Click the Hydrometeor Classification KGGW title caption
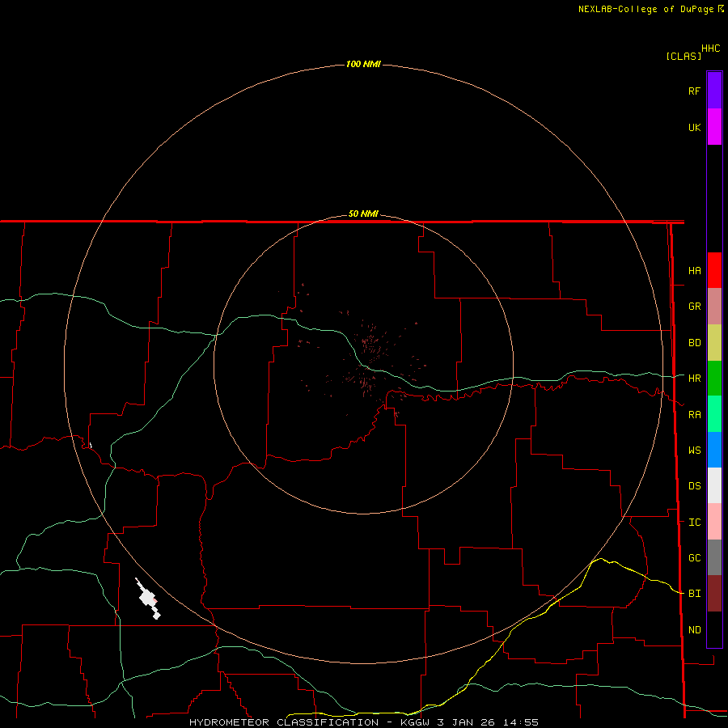The width and height of the screenshot is (728, 728). 363,722
